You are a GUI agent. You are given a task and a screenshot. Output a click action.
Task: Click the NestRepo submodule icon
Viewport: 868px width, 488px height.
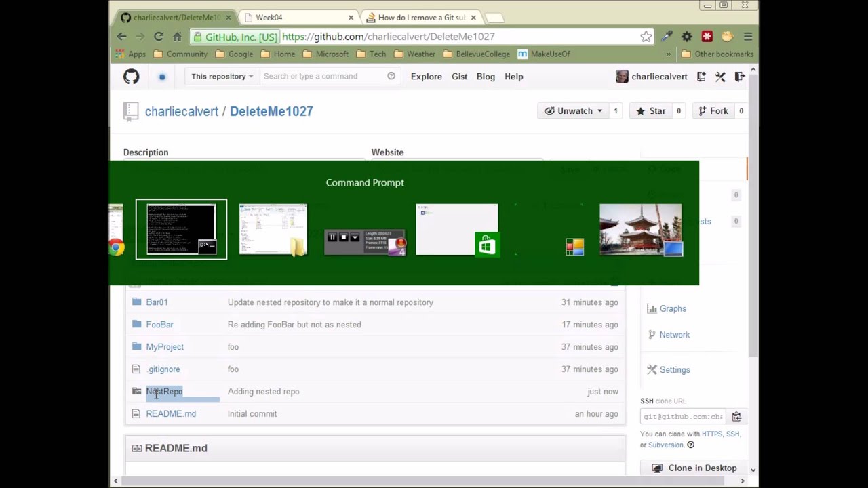(x=136, y=392)
